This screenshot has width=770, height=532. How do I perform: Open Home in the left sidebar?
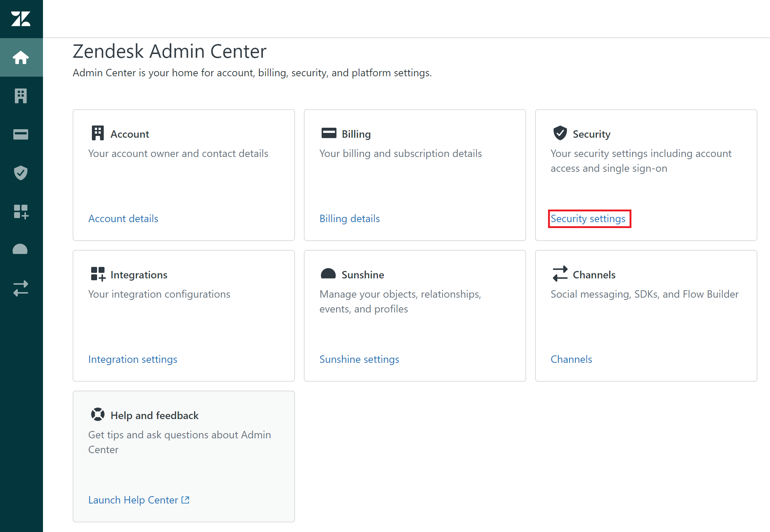21,57
